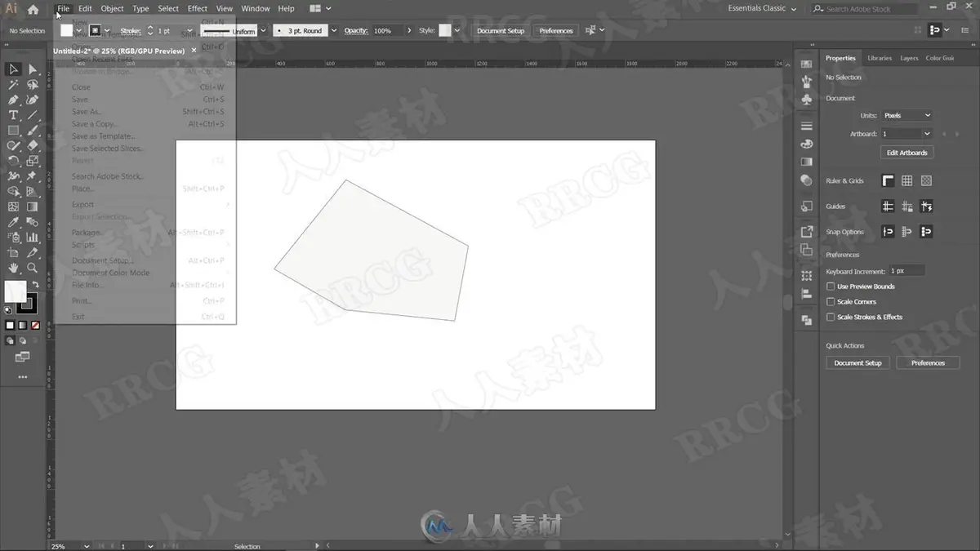The height and width of the screenshot is (551, 980).
Task: Check the Scale Corners option
Action: click(831, 302)
